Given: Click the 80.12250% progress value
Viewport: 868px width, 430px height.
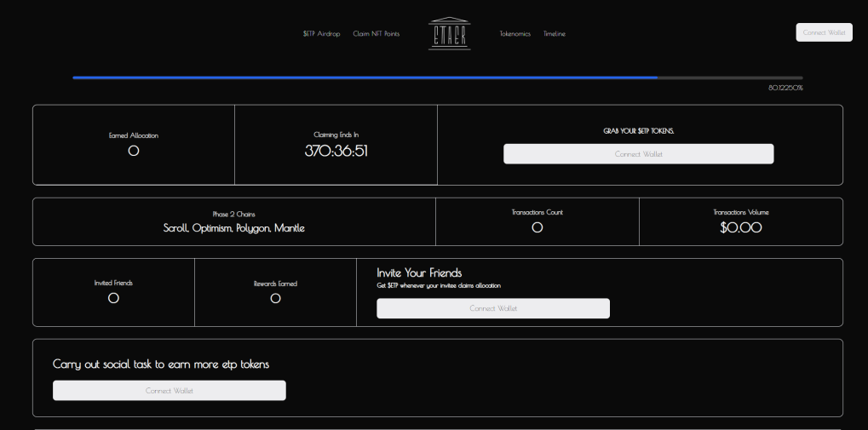Looking at the screenshot, I should [785, 88].
